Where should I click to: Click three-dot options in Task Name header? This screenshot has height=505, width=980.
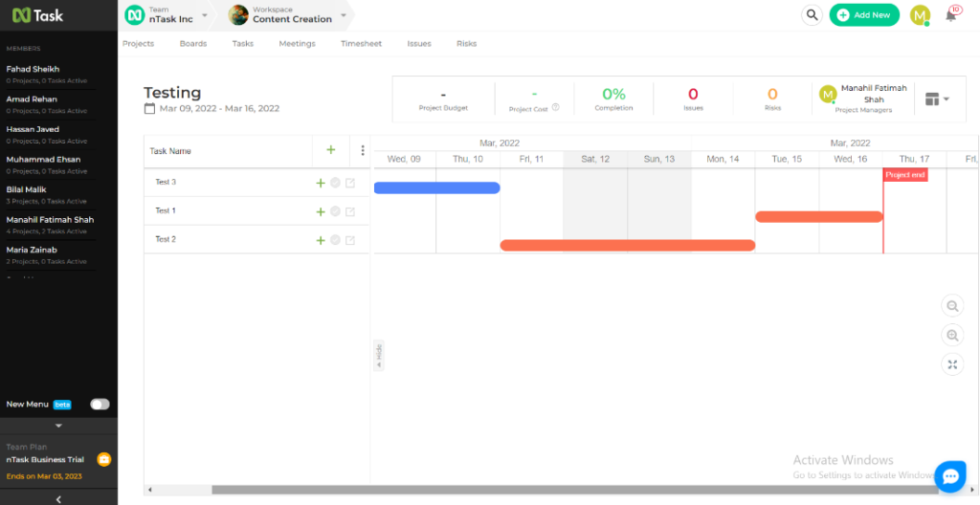(363, 150)
